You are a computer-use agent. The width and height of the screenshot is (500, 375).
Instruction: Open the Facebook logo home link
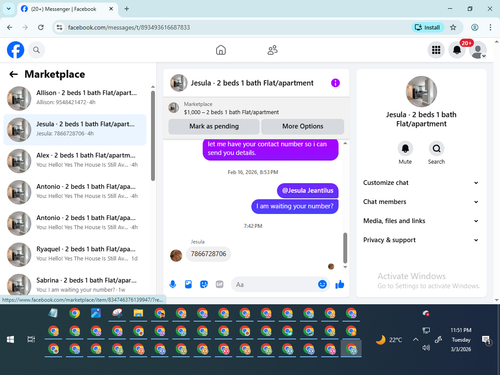(16, 50)
